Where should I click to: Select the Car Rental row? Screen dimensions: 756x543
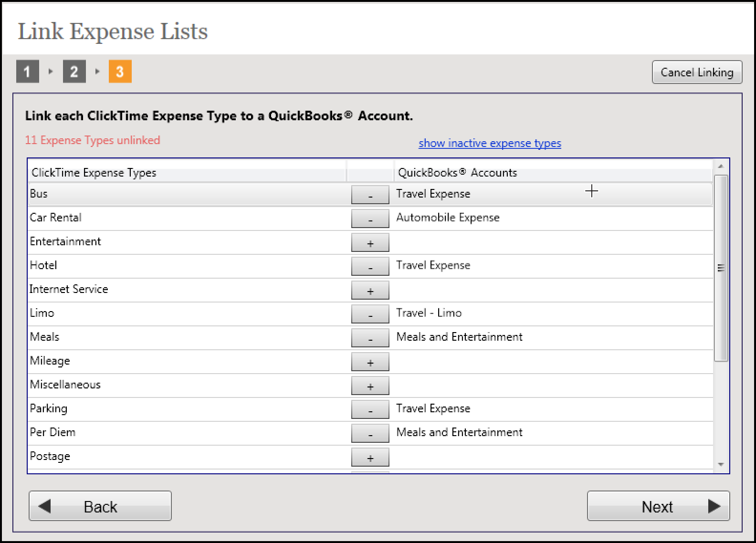(x=370, y=218)
